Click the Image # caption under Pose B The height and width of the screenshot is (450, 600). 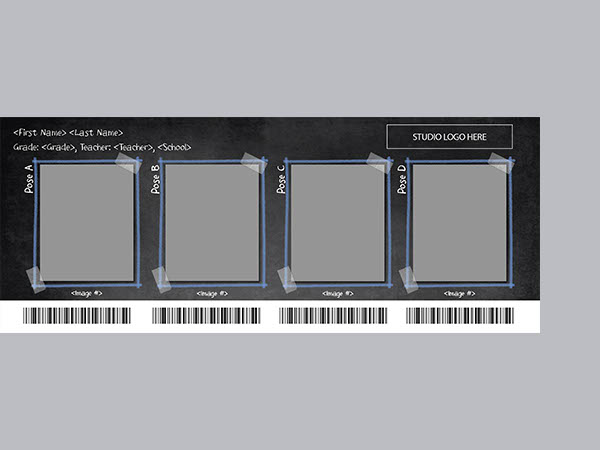[x=212, y=293]
